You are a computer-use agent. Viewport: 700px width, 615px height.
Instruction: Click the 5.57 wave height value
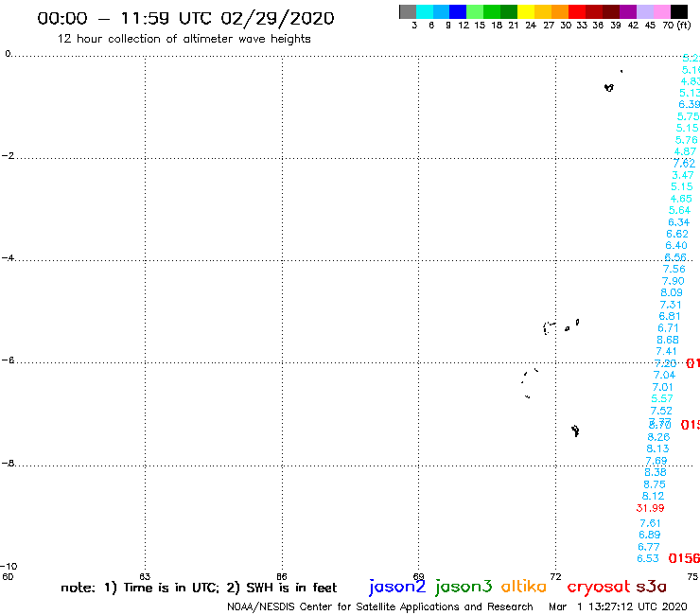661,398
